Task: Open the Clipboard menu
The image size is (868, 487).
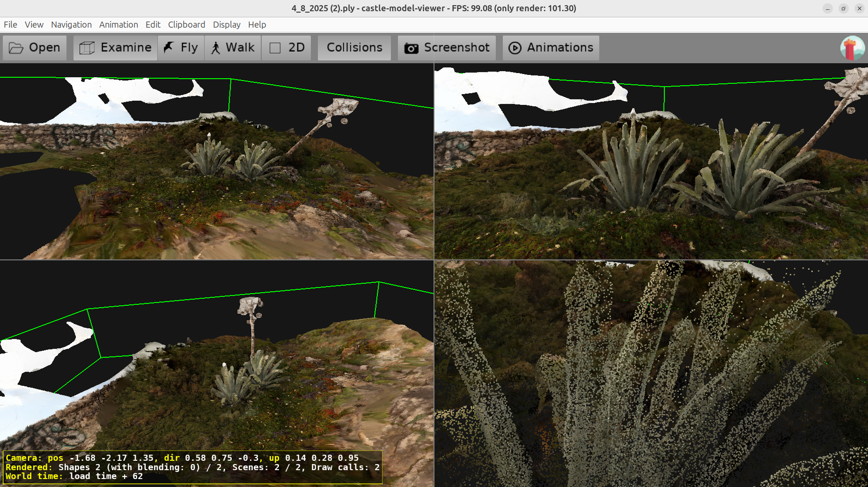Action: 186,24
